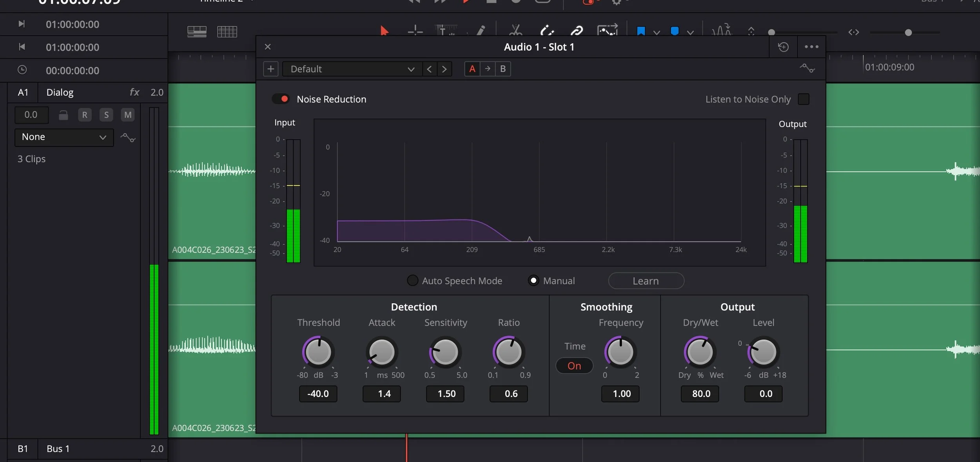Image resolution: width=980 pixels, height=462 pixels.
Task: Select the Auto Speech Mode radio button
Action: pos(412,281)
